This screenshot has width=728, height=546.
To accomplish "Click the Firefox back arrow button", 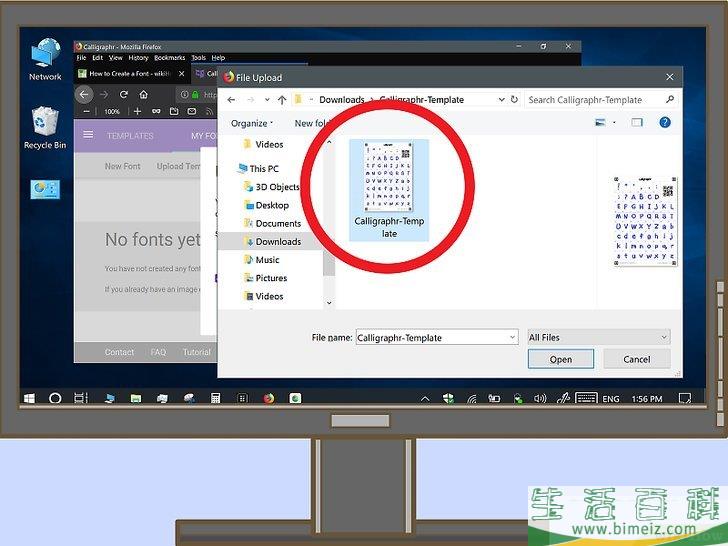I will click(84, 95).
